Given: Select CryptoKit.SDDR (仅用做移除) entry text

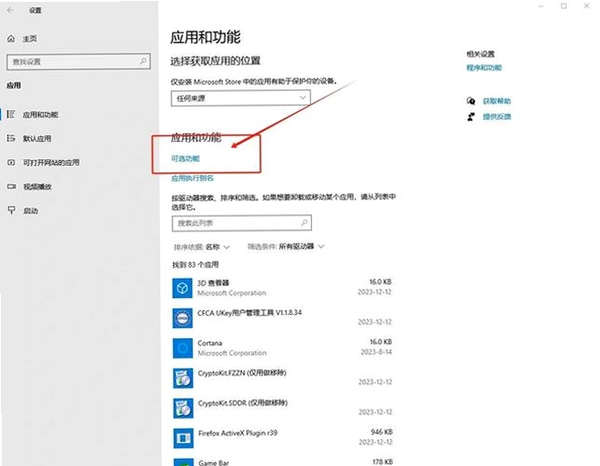Looking at the screenshot, I should [243, 403].
